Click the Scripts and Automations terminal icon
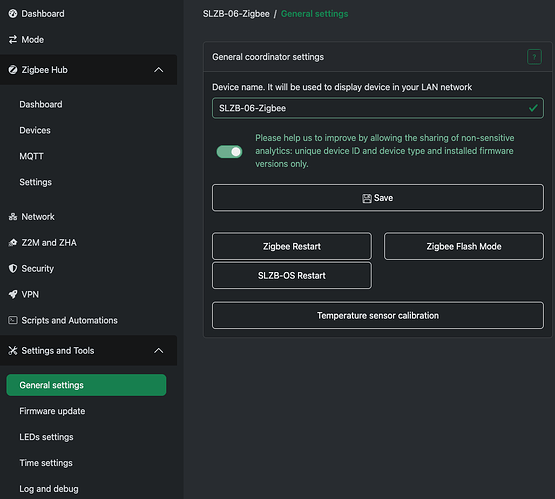Viewport: 555px width, 499px height. click(13, 320)
